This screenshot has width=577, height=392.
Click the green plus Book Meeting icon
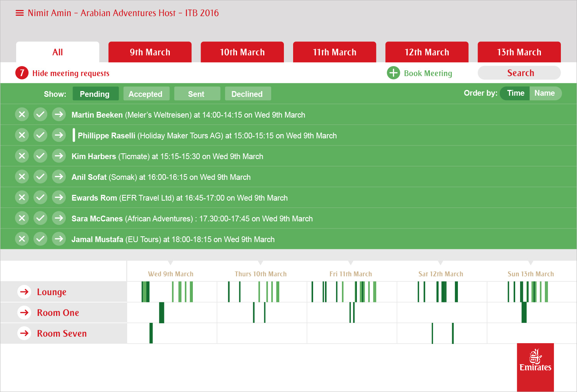point(393,73)
